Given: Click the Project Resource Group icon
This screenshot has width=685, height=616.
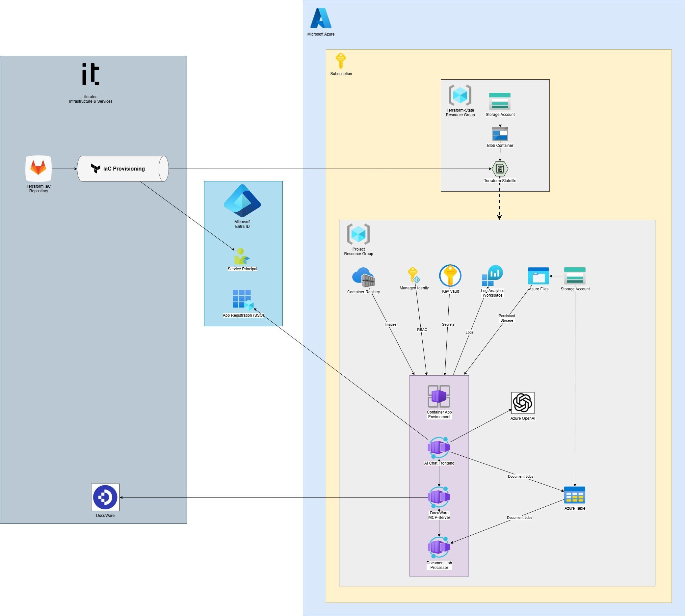Looking at the screenshot, I should (358, 234).
